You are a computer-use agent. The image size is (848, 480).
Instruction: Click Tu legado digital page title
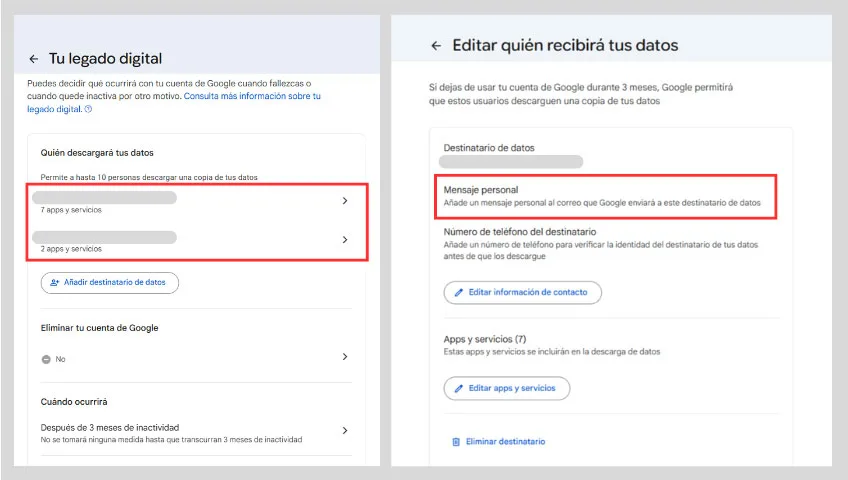[105, 58]
